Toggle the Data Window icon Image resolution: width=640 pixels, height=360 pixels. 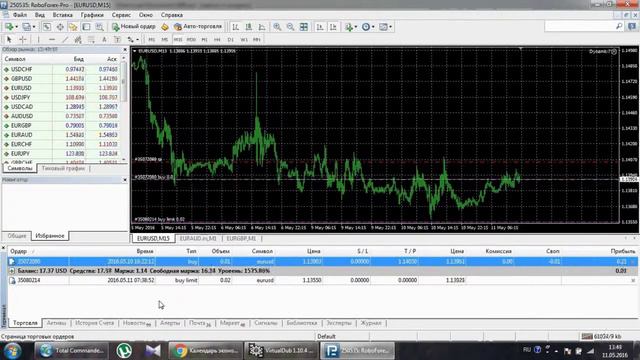pyautogui.click(x=60, y=27)
